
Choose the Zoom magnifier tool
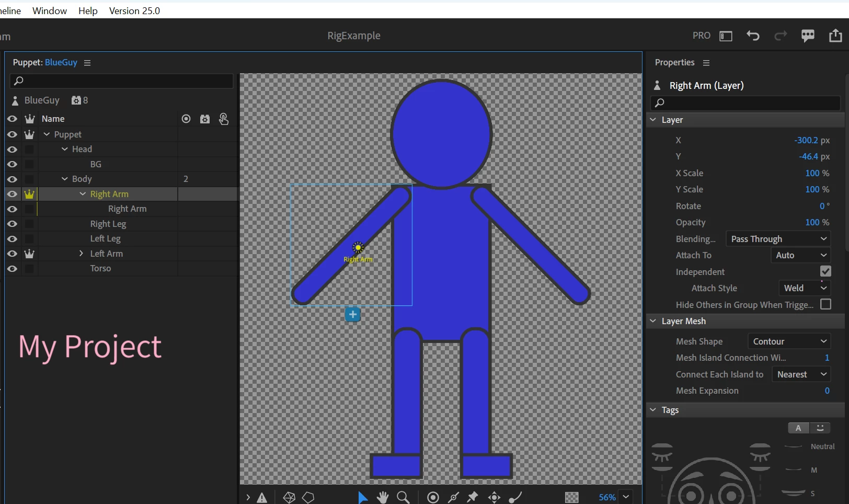pos(403,497)
